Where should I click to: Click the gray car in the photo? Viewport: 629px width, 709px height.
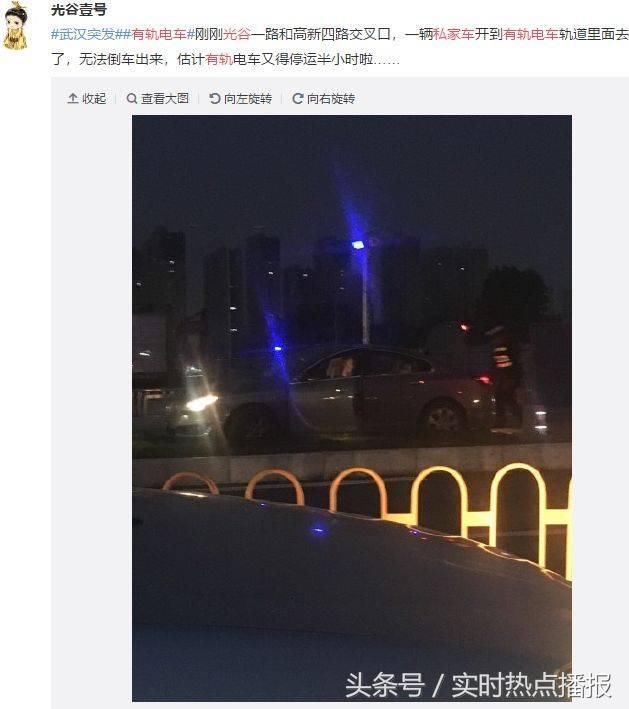333,393
